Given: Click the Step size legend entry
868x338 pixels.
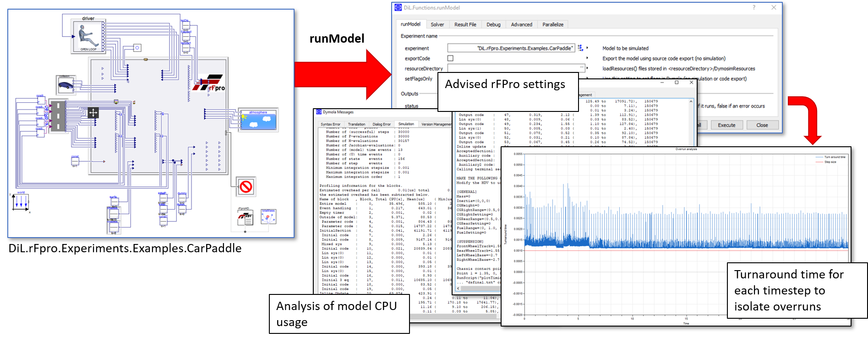Looking at the screenshot, I should [x=826, y=162].
